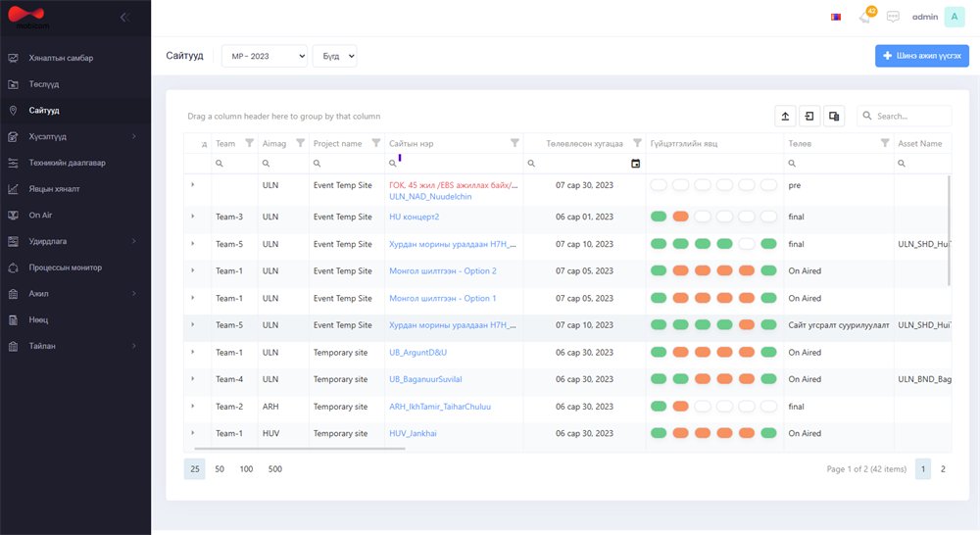Click the orange progress pill in ARH_IkhTamir_TaiharChuluu row
Viewport: 980px width, 535px height.
[681, 407]
